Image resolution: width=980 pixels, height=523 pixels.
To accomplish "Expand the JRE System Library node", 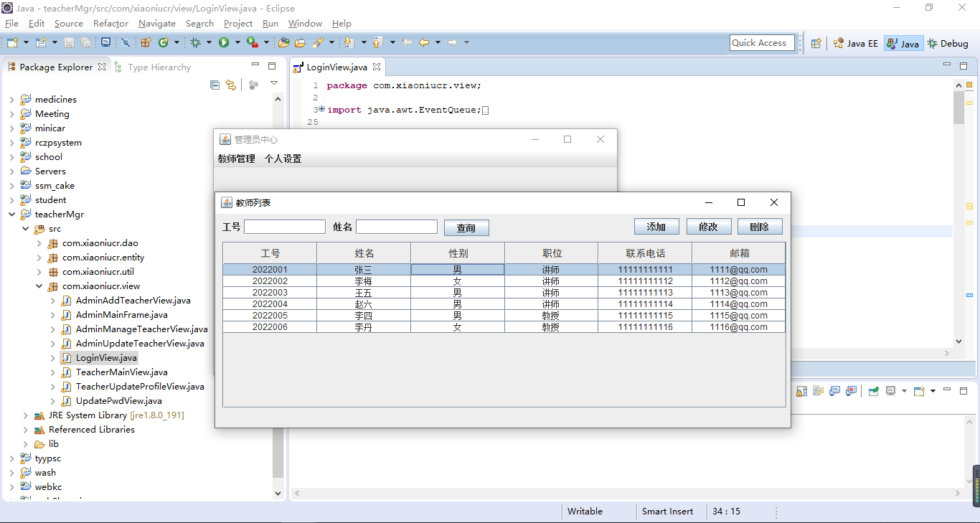I will [25, 415].
